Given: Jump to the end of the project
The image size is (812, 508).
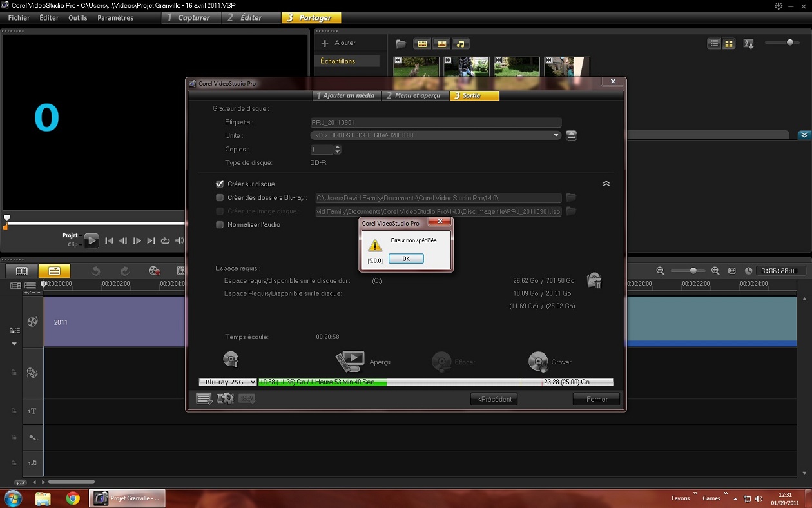Looking at the screenshot, I should pyautogui.click(x=151, y=240).
